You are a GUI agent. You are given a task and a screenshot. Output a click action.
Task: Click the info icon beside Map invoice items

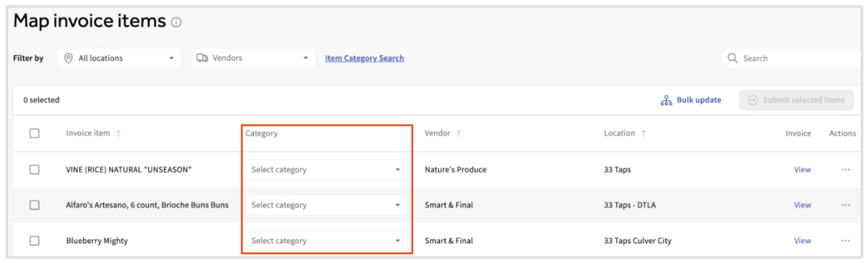tap(176, 22)
